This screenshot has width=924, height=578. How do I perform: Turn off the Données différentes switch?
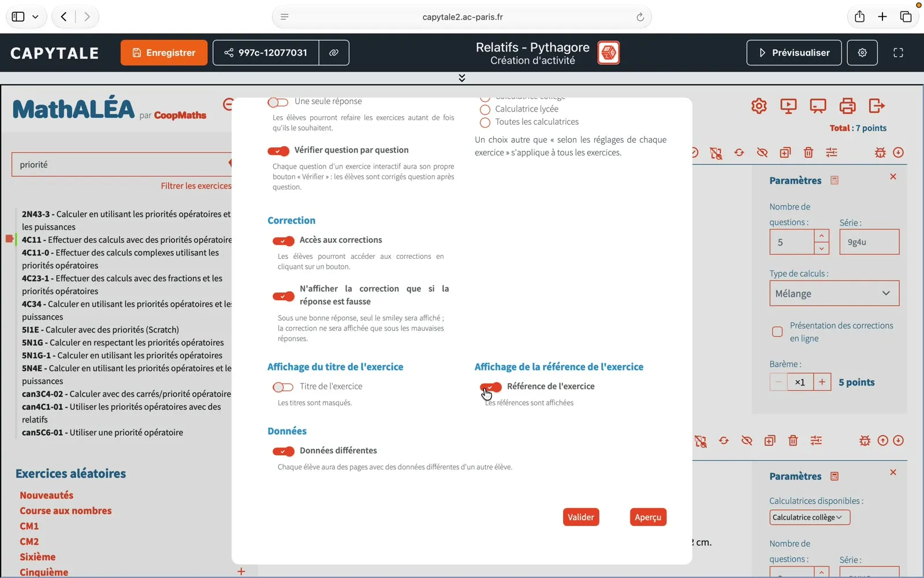[284, 451]
